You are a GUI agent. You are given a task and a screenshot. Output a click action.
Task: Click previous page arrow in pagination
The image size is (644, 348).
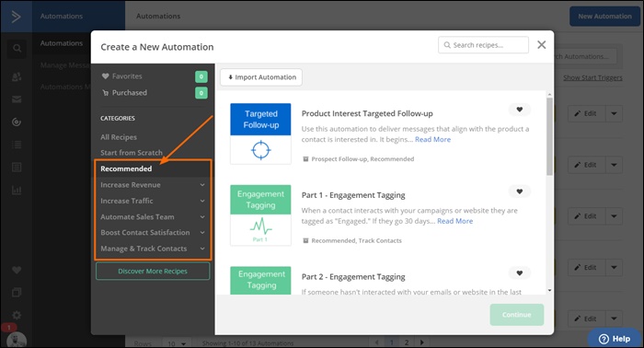[376, 342]
